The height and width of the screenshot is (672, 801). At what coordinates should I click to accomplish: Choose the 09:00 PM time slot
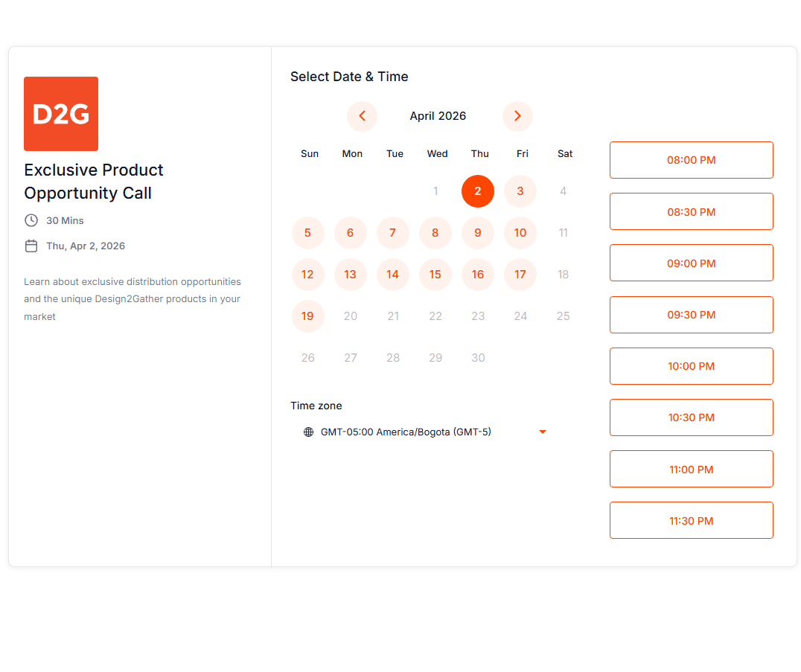(691, 263)
